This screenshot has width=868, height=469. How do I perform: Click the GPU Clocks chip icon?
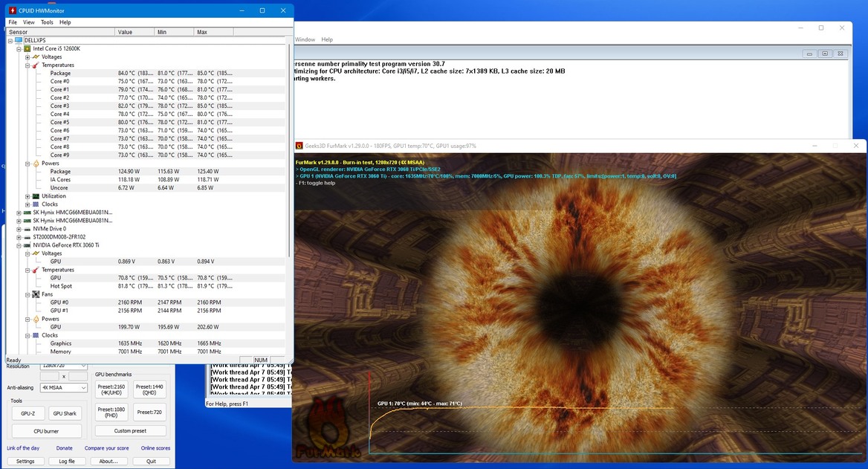pyautogui.click(x=36, y=335)
